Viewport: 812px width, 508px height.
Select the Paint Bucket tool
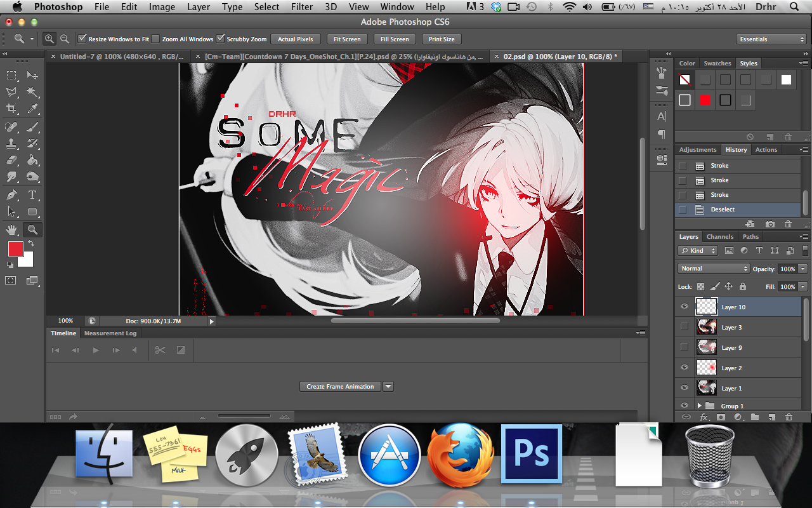click(32, 160)
